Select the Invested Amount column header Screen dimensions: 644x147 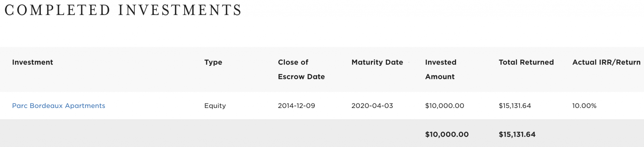(x=441, y=70)
